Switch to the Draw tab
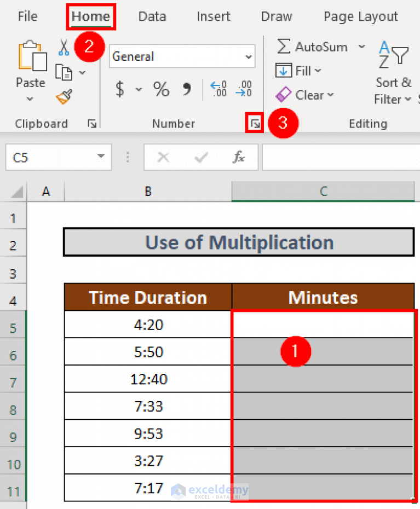Screen dimensions: 420x509 [x=277, y=16]
